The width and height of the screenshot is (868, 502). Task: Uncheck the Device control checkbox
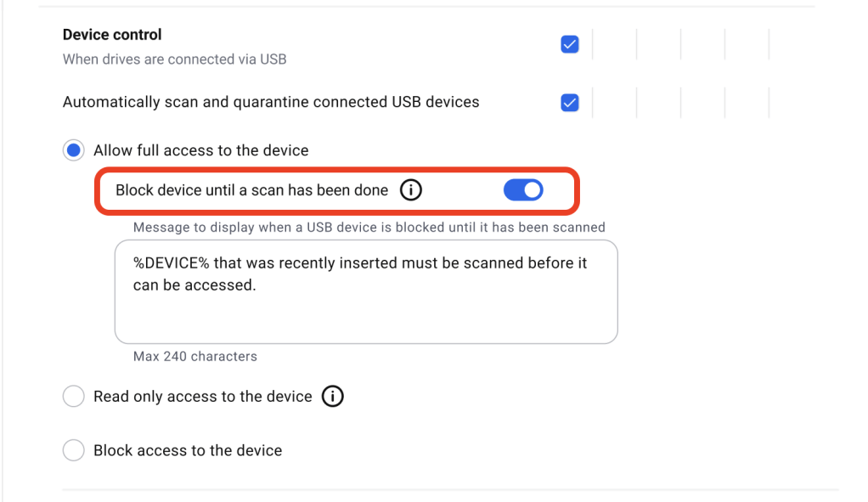click(x=570, y=44)
